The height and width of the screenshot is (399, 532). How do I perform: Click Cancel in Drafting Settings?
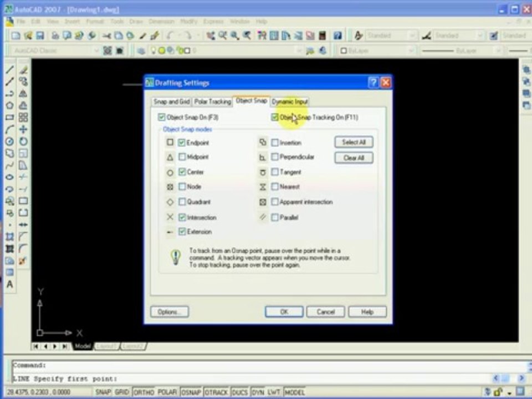(326, 312)
